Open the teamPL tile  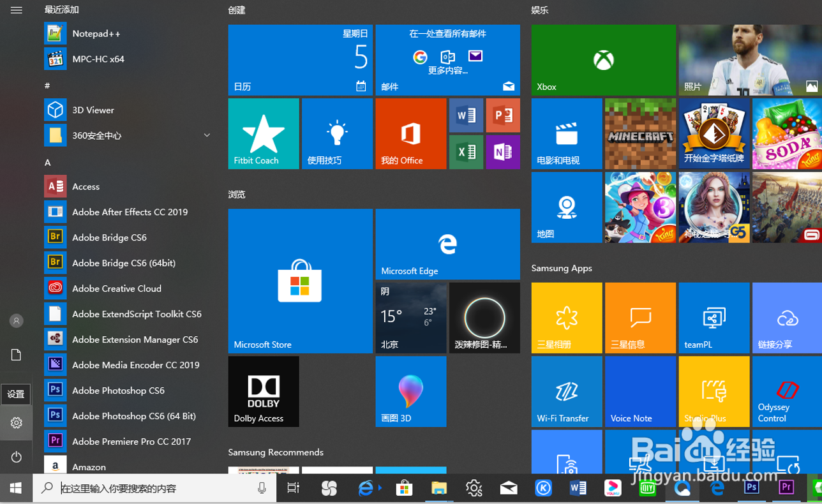coord(714,318)
